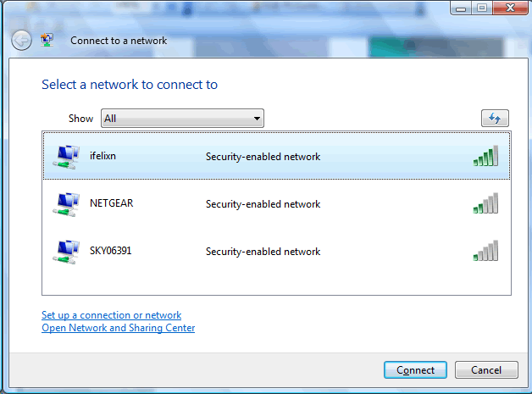Click the refresh network list button
The width and height of the screenshot is (532, 394).
click(x=493, y=119)
